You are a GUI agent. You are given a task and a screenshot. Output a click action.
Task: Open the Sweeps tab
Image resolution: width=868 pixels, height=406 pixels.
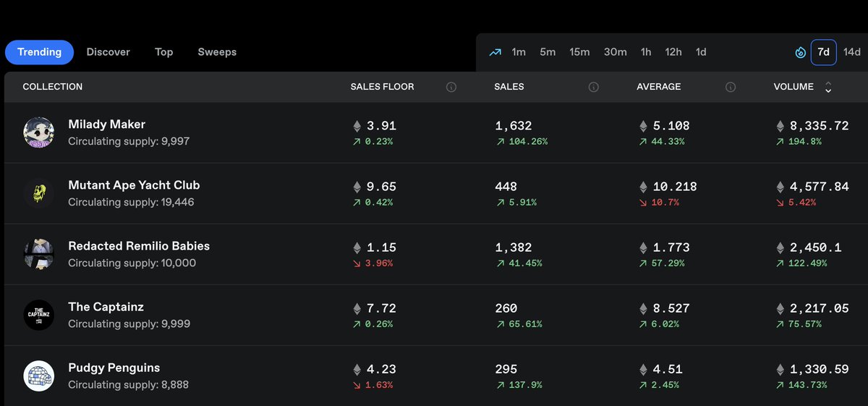click(217, 52)
